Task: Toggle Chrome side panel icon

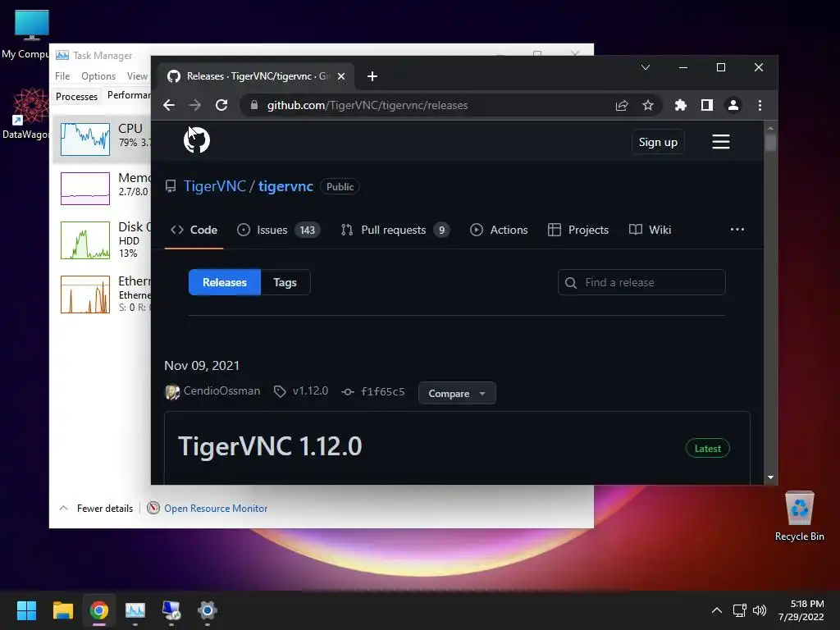Action: tap(706, 105)
